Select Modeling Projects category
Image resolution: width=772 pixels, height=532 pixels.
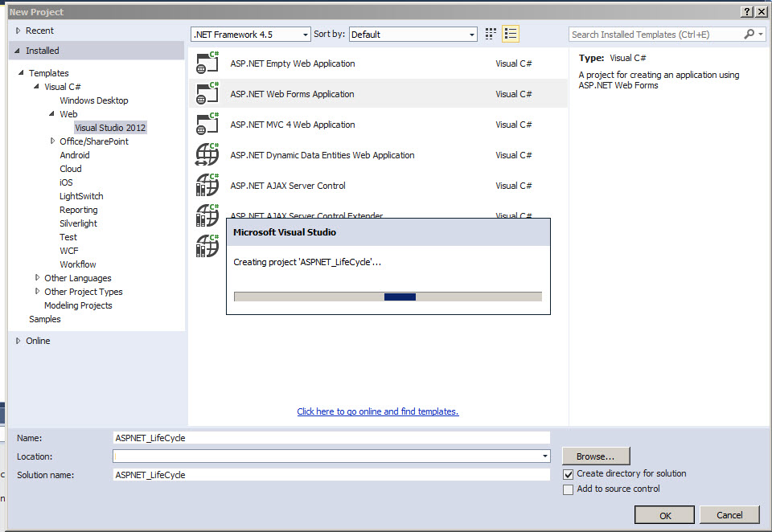pyautogui.click(x=78, y=305)
